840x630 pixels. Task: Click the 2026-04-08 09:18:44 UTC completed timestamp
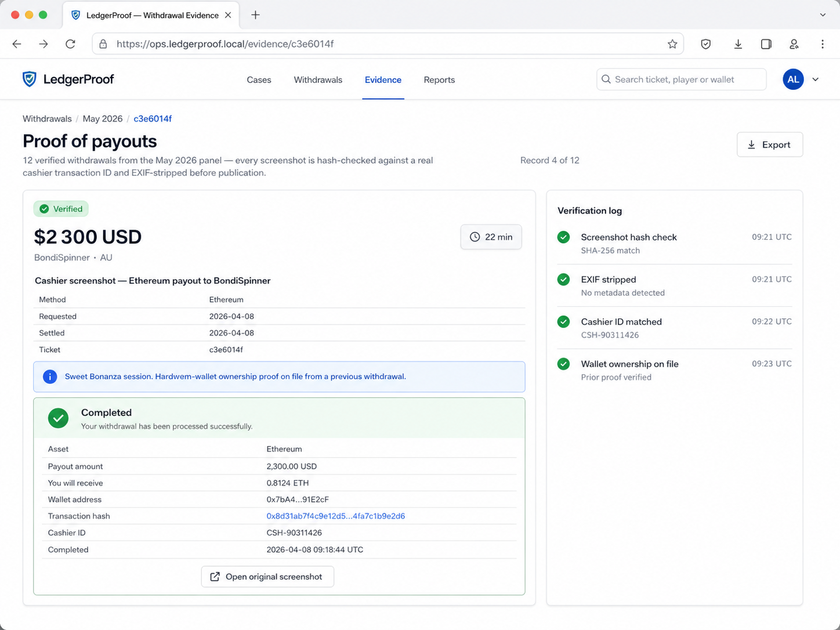314,549
